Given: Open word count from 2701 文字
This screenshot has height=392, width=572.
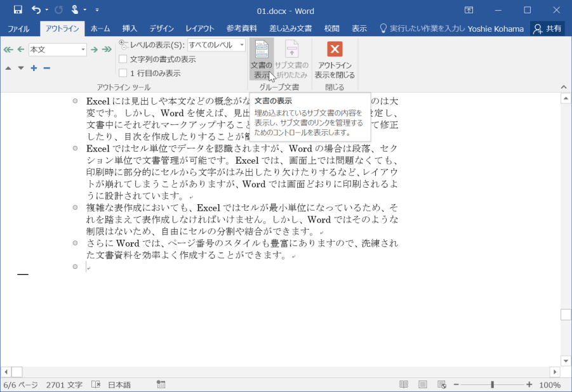Looking at the screenshot, I should tap(64, 385).
